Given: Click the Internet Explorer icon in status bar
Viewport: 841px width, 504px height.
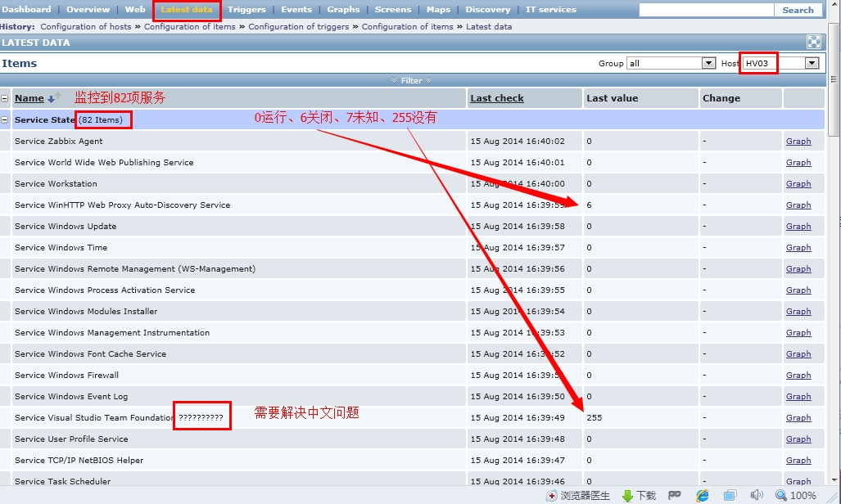Looking at the screenshot, I should (x=703, y=496).
